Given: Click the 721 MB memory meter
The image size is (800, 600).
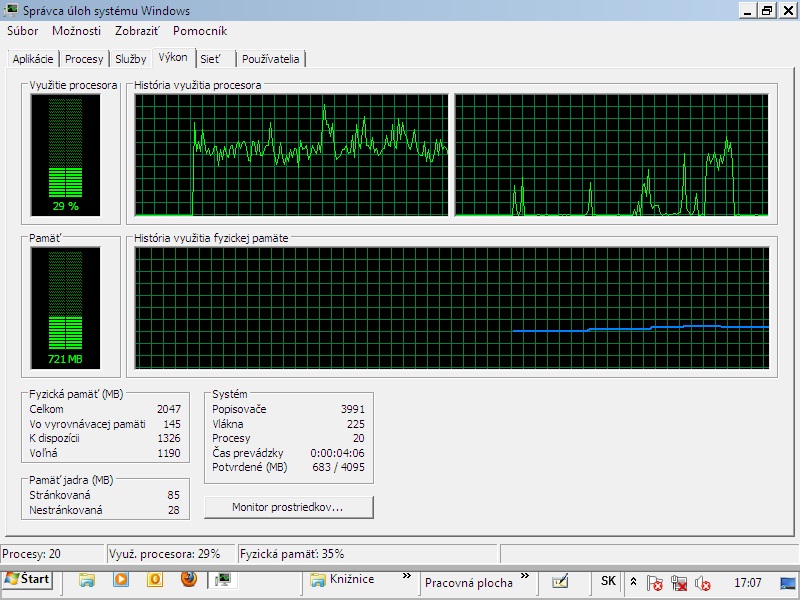Looking at the screenshot, I should coord(65,308).
